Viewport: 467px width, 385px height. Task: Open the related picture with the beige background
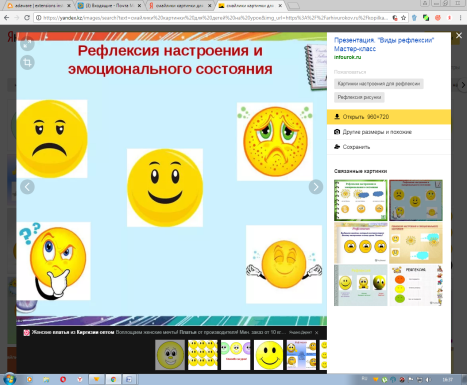point(416,243)
